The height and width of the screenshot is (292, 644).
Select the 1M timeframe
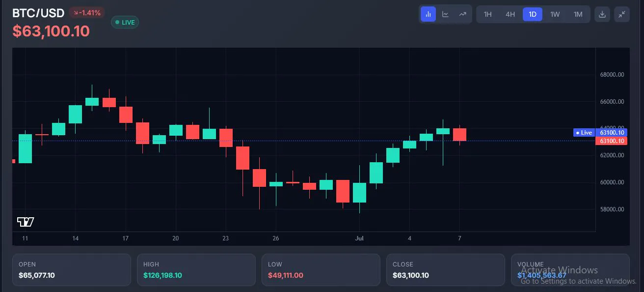[x=578, y=14]
